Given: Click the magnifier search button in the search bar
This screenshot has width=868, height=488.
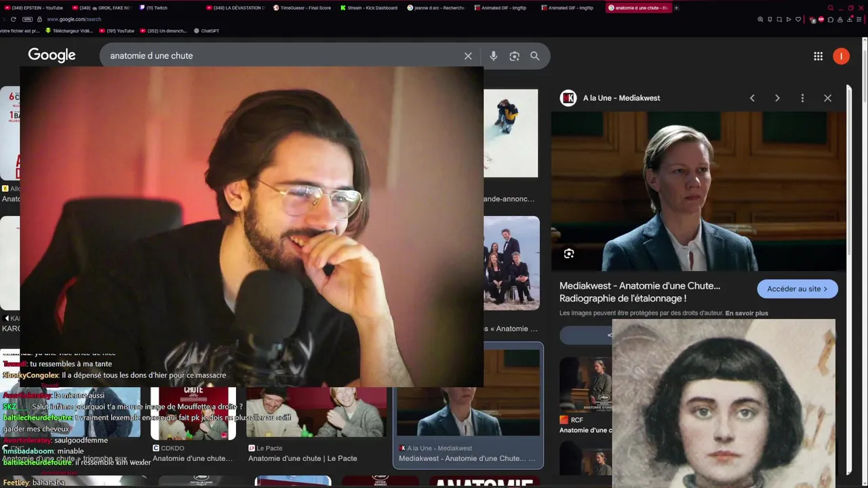Looking at the screenshot, I should tap(535, 56).
